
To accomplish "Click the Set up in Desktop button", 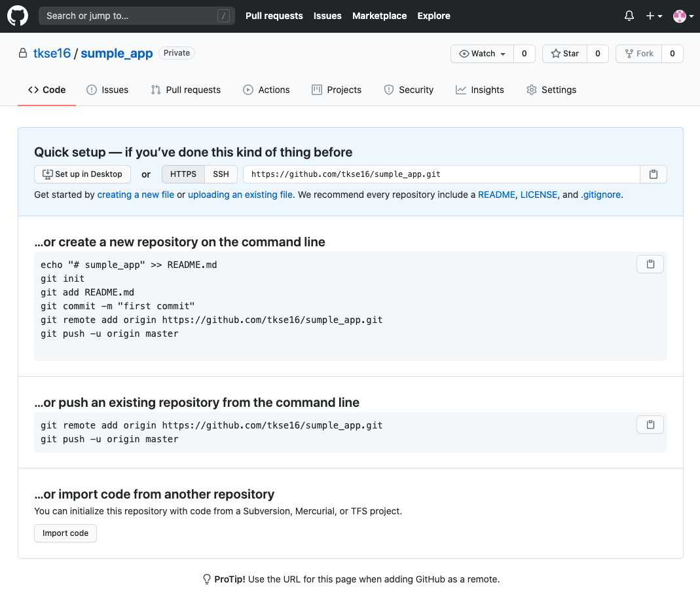I will tap(82, 174).
